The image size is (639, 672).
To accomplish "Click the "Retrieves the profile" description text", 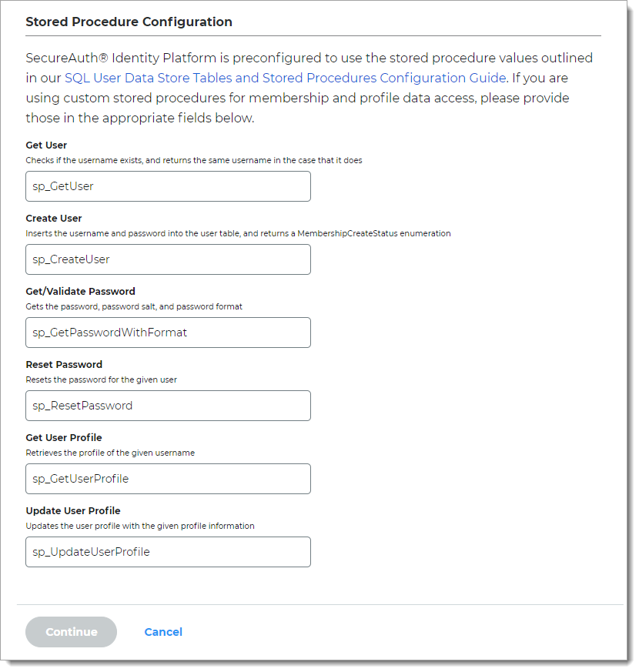I will point(110,453).
